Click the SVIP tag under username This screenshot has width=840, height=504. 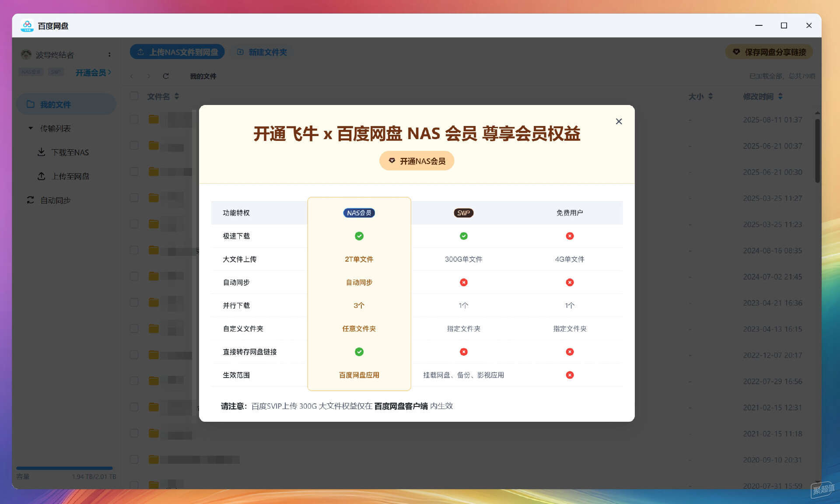56,72
